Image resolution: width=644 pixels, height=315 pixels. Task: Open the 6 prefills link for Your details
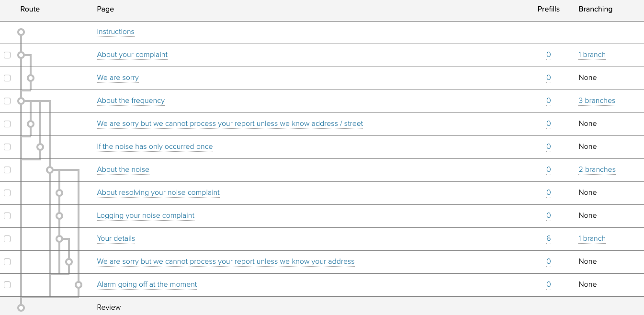point(548,238)
